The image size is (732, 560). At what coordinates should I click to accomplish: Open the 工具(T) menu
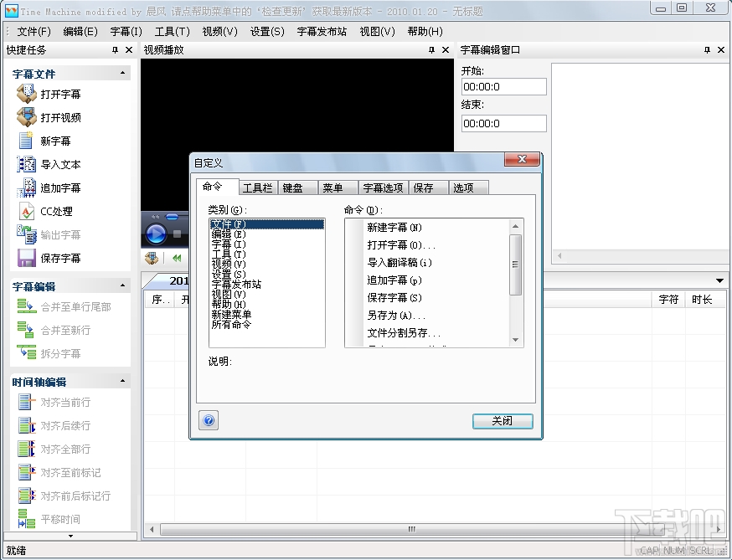(173, 31)
